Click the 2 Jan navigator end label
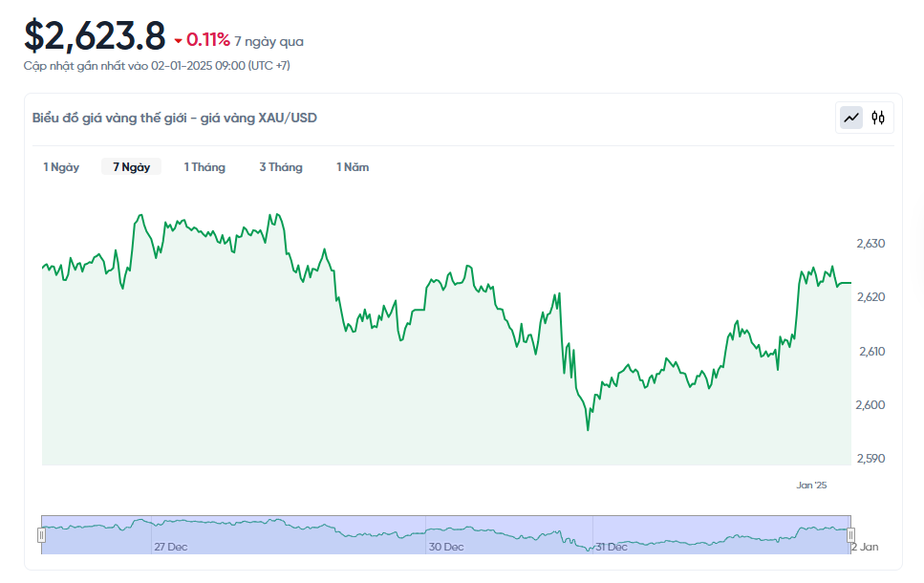The height and width of the screenshot is (583, 924). point(865,547)
